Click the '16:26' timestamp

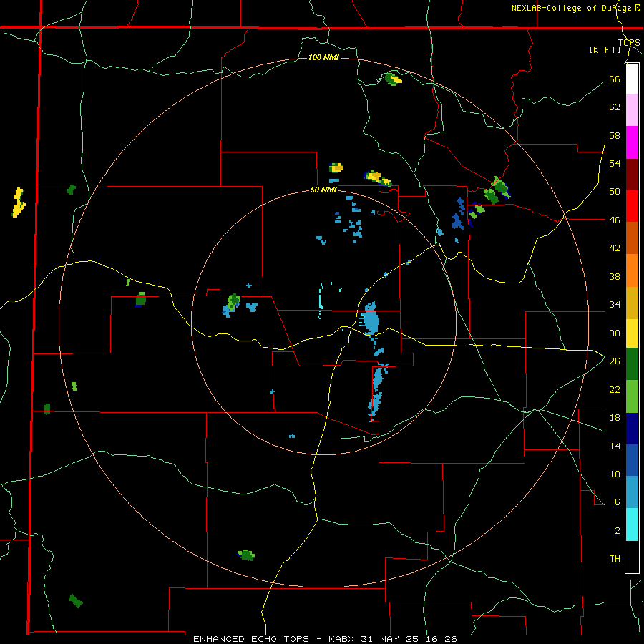click(443, 639)
